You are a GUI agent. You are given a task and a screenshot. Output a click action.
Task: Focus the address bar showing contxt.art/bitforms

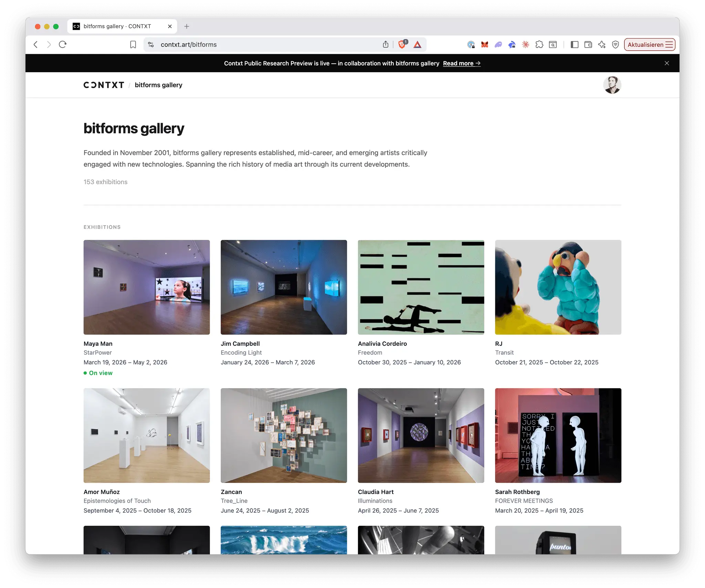pyautogui.click(x=269, y=44)
